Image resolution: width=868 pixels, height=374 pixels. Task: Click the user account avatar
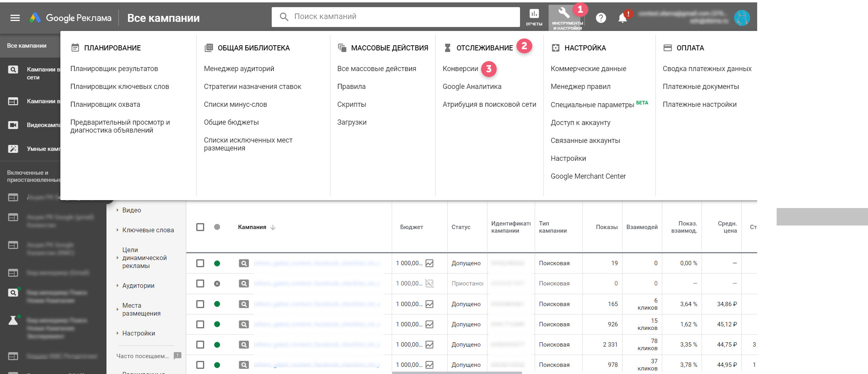741,18
